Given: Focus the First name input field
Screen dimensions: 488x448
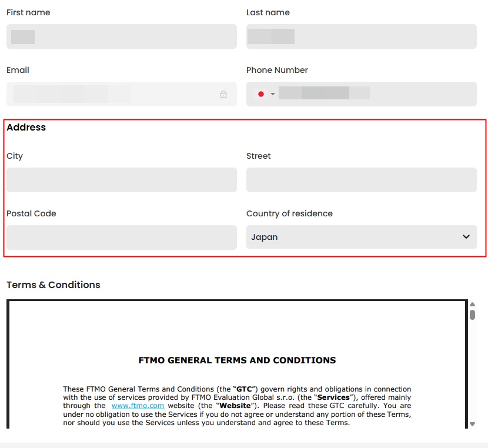Looking at the screenshot, I should point(122,36).
